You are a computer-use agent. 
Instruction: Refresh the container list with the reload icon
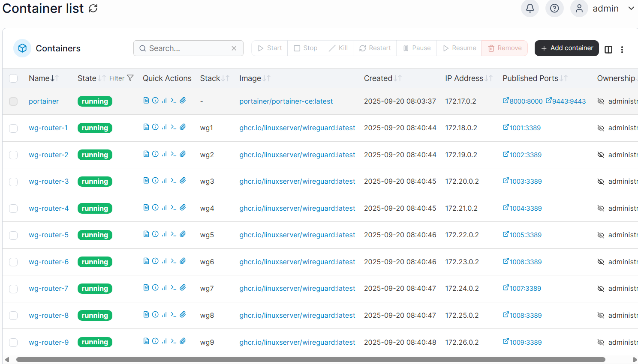(93, 9)
